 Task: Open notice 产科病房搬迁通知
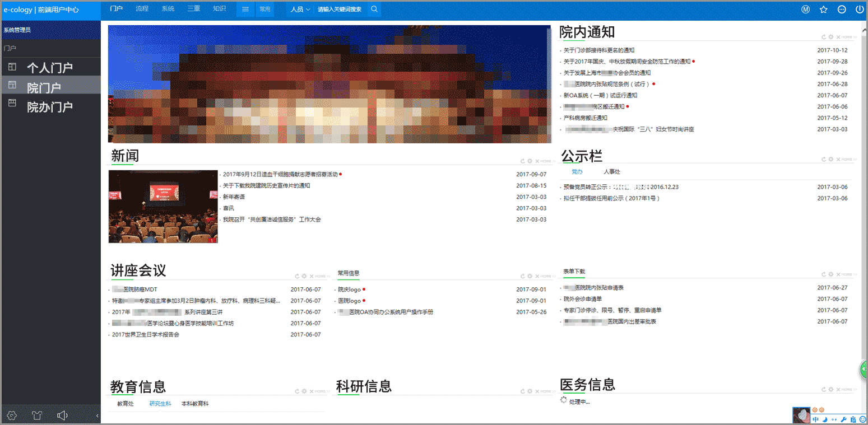pyautogui.click(x=585, y=118)
